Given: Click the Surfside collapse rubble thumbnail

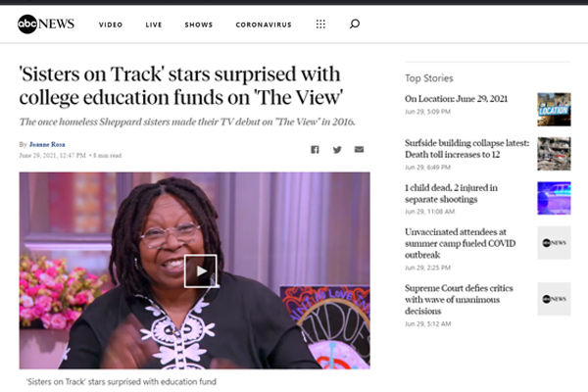Looking at the screenshot, I should click(x=554, y=154).
